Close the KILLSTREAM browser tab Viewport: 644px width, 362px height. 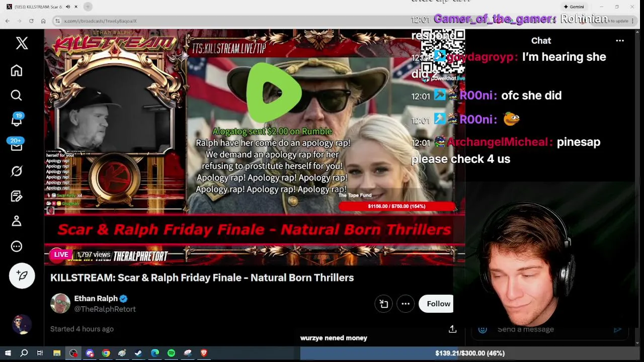click(76, 7)
